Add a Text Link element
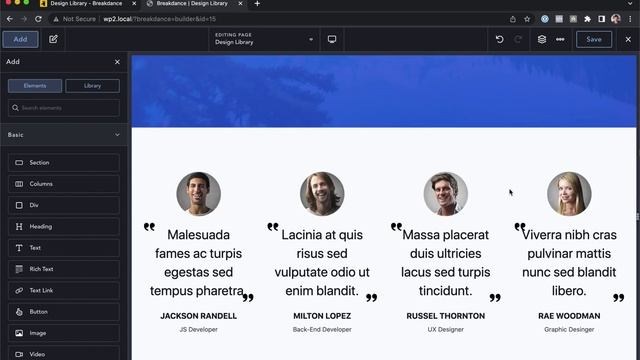This screenshot has width=640, height=360. (x=64, y=290)
